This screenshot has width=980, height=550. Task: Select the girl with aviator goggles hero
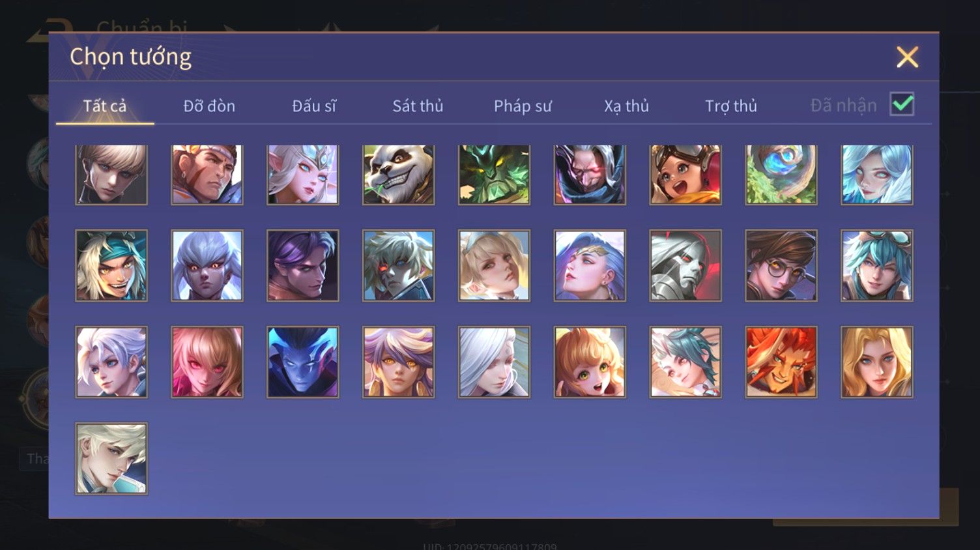point(685,175)
